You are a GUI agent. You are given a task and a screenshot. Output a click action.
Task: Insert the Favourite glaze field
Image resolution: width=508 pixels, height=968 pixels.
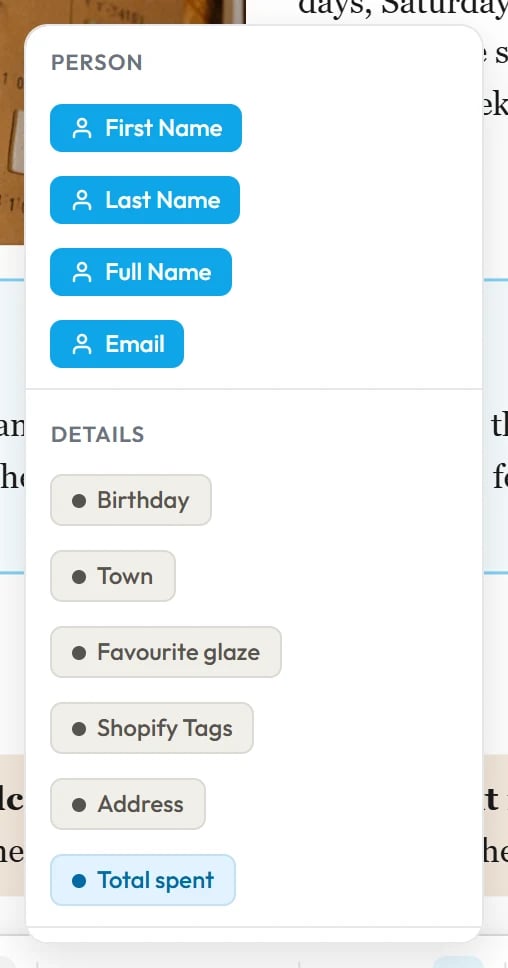[166, 652]
